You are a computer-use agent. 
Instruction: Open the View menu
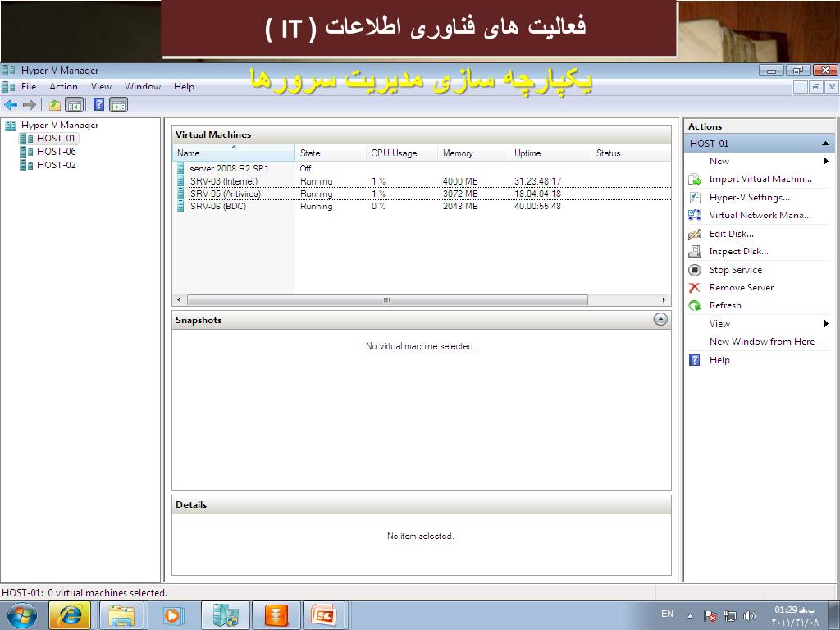101,86
